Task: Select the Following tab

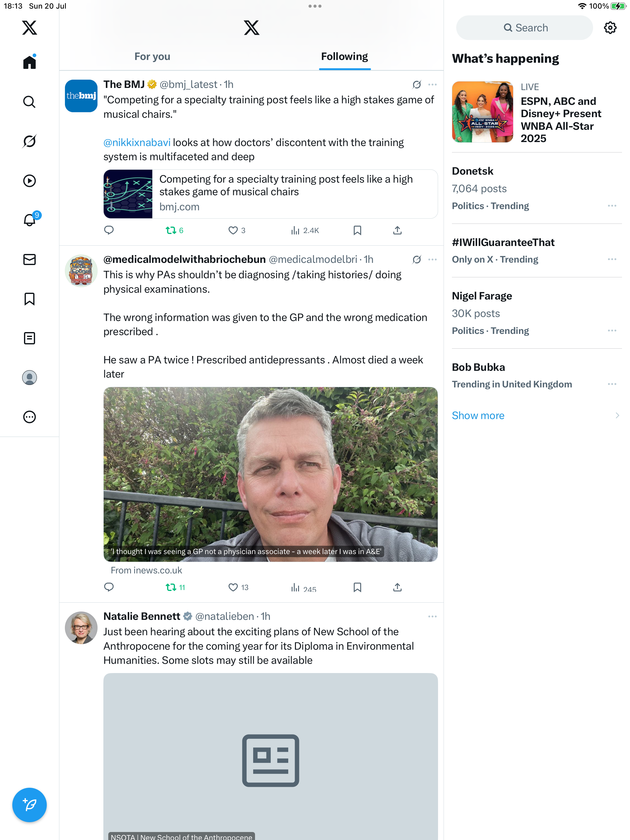Action: [344, 57]
